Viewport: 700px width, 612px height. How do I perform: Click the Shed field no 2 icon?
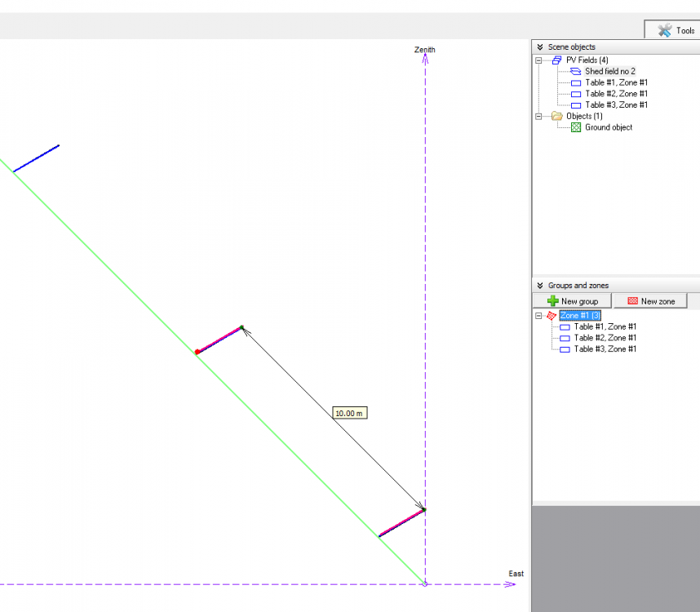click(576, 72)
